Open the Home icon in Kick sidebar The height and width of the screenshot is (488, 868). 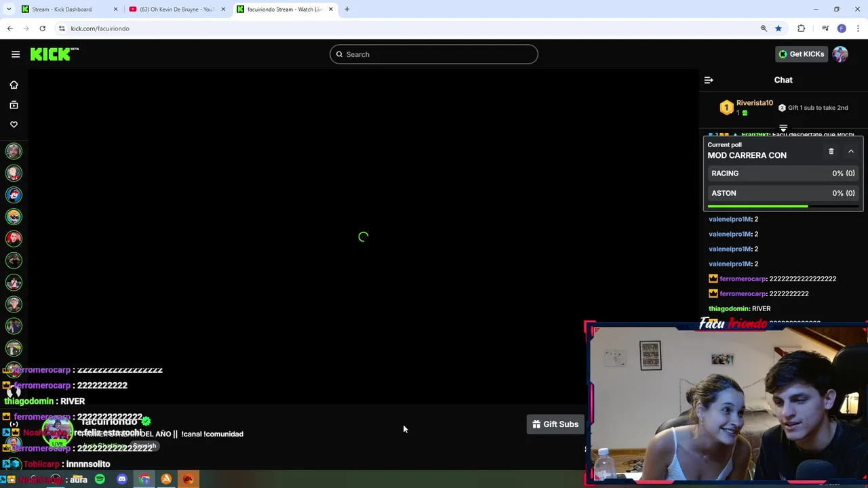14,85
